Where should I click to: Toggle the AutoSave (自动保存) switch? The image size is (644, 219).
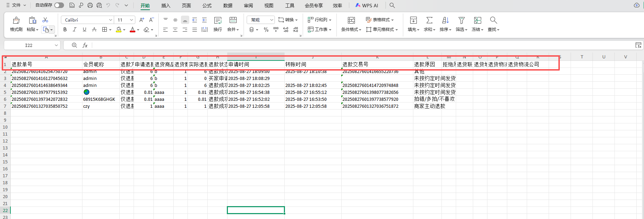pos(59,5)
